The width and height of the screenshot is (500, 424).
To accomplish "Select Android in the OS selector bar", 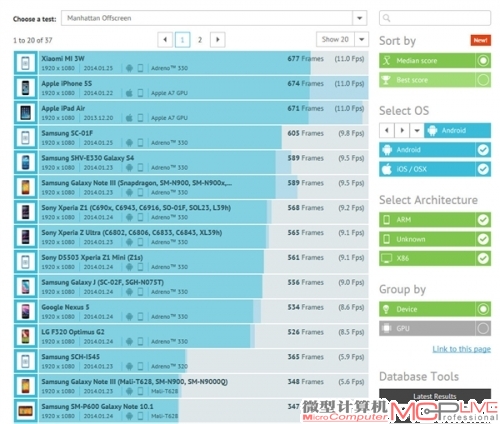I will (x=457, y=130).
